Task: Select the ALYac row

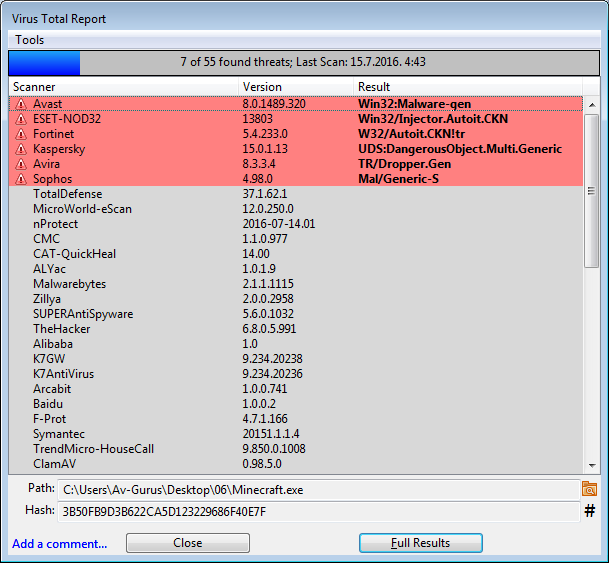Action: [296, 269]
